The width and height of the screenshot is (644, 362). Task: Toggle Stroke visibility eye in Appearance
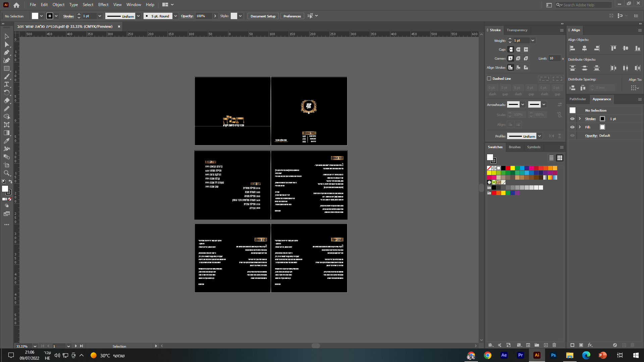(x=572, y=119)
